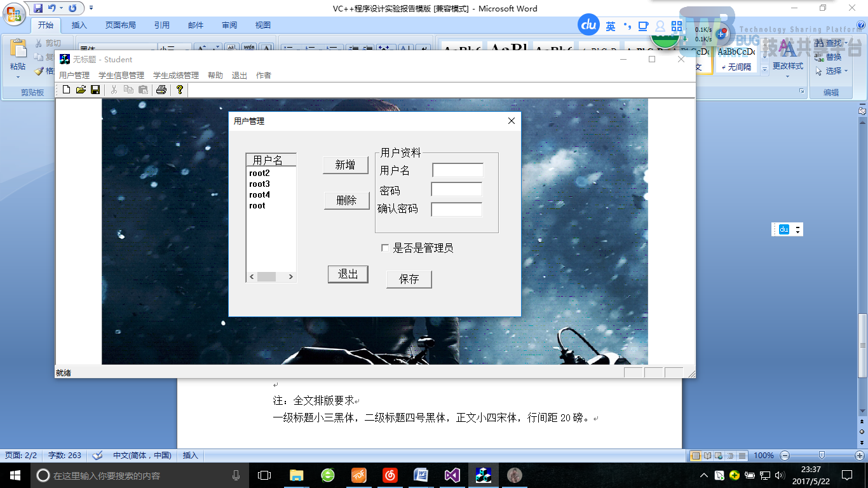This screenshot has height=488, width=868.
Task: Click the Replace icon in Word editing group
Action: [820, 57]
